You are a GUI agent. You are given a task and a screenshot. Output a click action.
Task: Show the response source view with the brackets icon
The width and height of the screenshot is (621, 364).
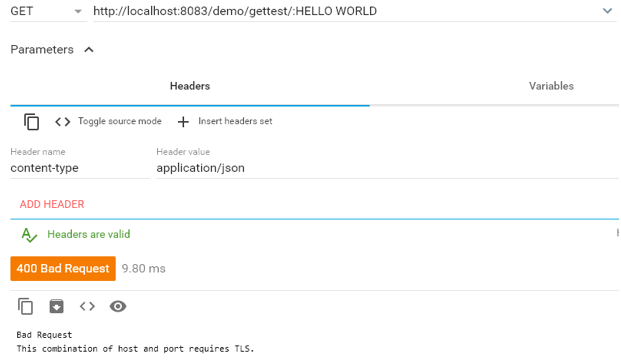coord(87,306)
